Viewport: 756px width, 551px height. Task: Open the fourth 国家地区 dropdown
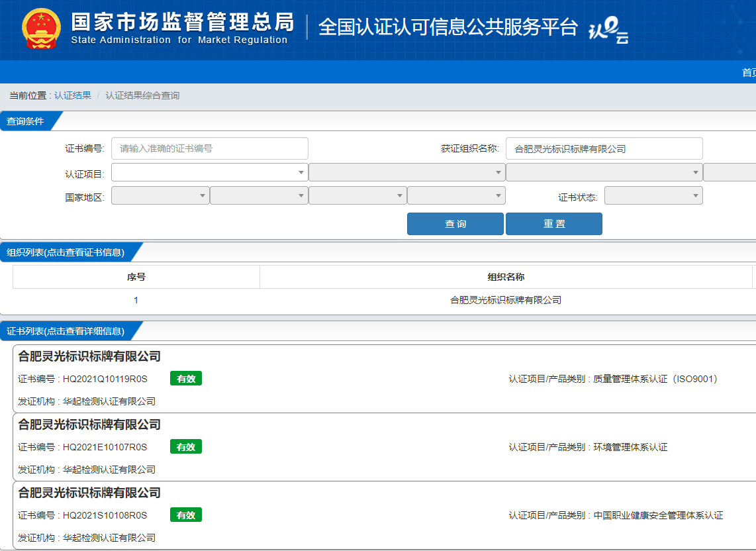[x=457, y=195]
